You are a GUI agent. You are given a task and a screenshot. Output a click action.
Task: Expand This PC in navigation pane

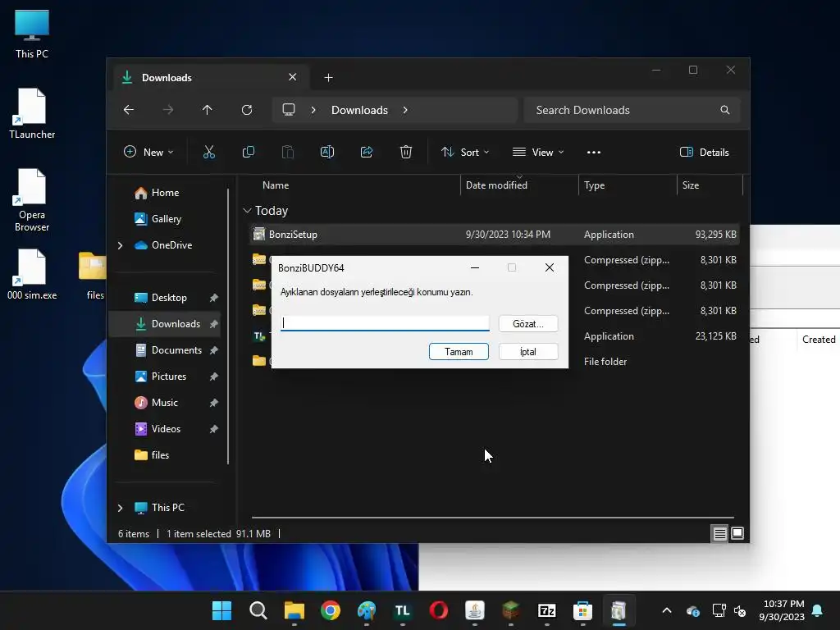pyautogui.click(x=120, y=508)
